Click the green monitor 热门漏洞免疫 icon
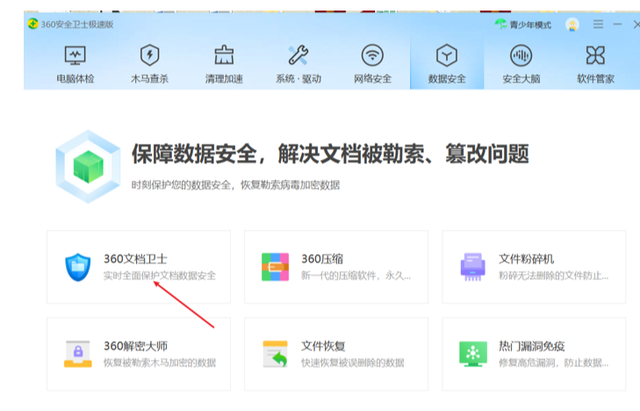640x411 pixels. pos(473,354)
